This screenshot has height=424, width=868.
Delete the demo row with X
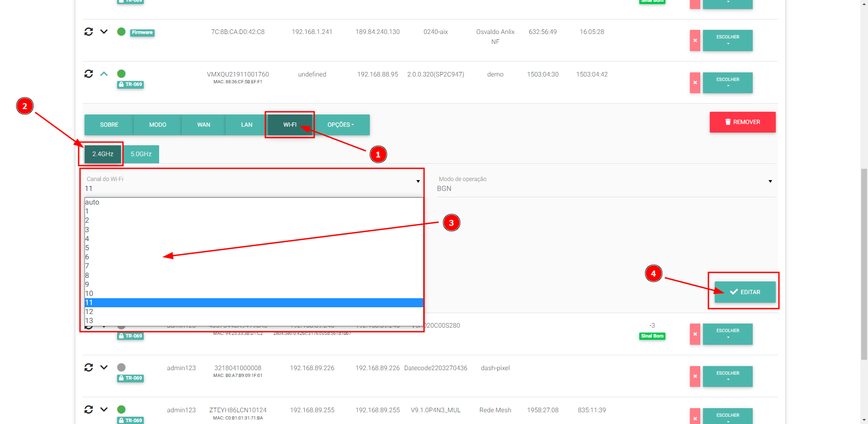pyautogui.click(x=695, y=83)
